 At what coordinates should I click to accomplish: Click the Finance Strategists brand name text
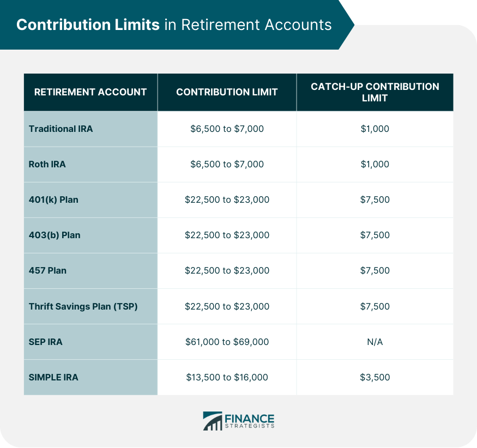pyautogui.click(x=250, y=421)
